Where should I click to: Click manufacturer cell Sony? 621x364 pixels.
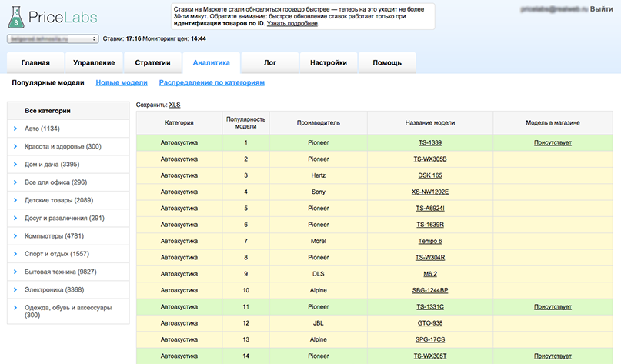[x=319, y=192]
